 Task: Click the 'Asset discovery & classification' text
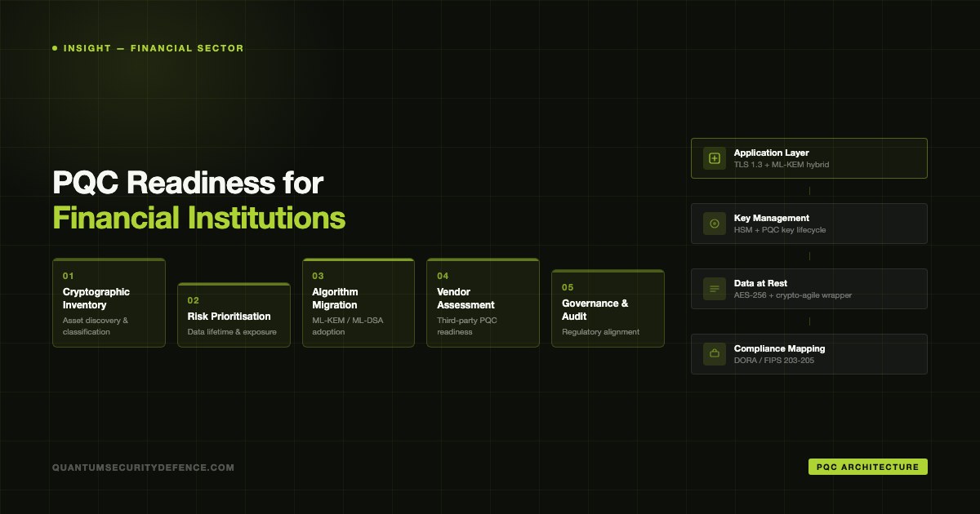pos(96,326)
